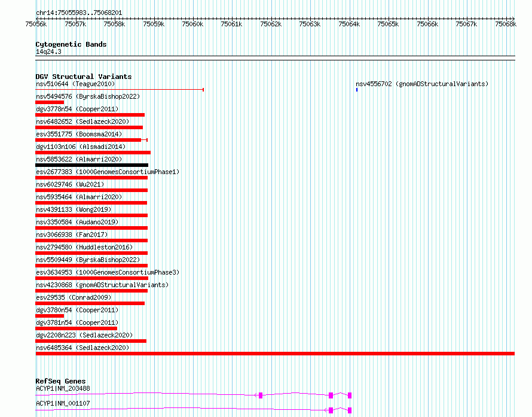Viewport: 532px width, 417px height.
Task: Click nsv5935464 (Almarri2020) label
Action: pos(79,197)
